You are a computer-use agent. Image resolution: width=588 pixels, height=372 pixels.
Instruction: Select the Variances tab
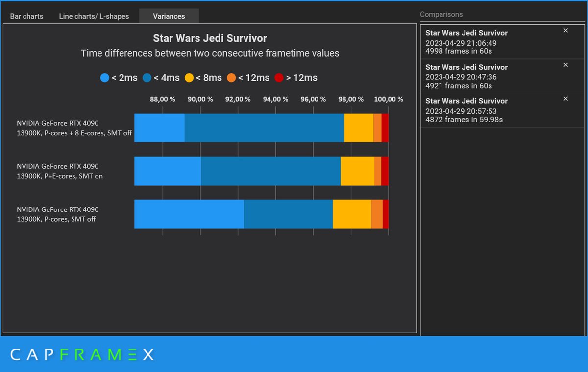pos(169,16)
